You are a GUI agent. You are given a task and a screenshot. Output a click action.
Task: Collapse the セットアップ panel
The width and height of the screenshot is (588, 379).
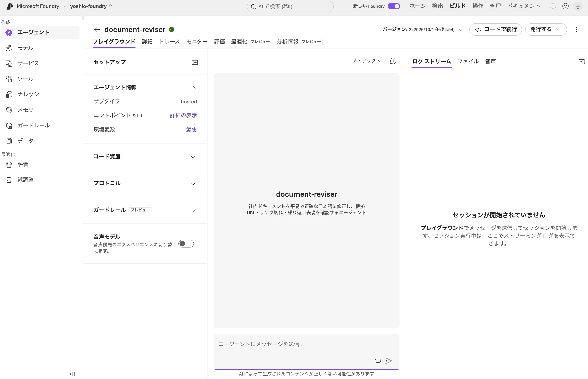(x=195, y=62)
